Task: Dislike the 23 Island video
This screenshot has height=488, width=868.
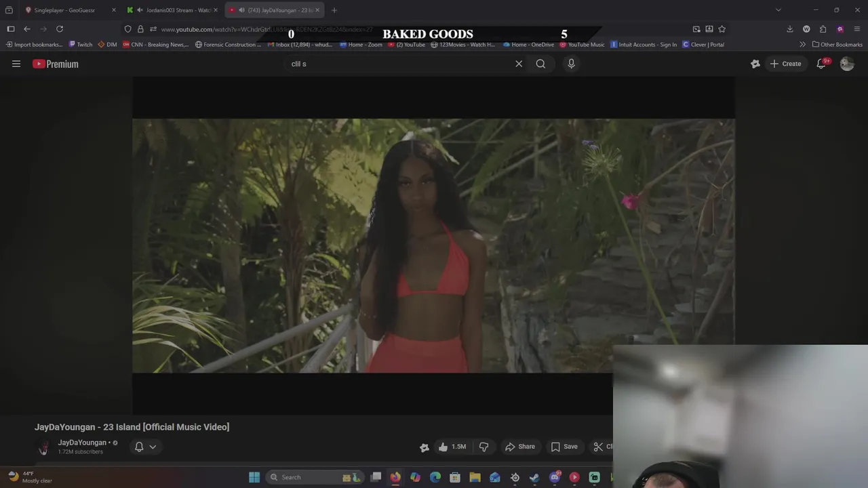Action: coord(484,447)
